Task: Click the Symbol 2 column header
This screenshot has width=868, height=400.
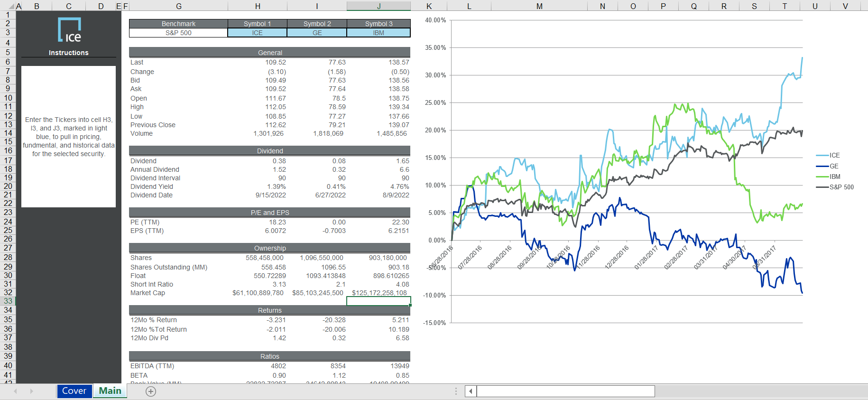Action: click(x=317, y=24)
